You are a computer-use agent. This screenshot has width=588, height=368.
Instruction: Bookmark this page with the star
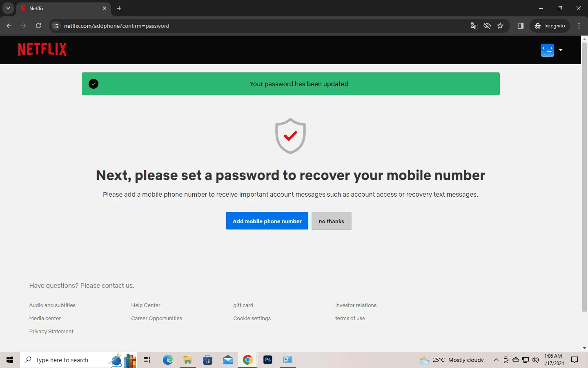tap(500, 26)
